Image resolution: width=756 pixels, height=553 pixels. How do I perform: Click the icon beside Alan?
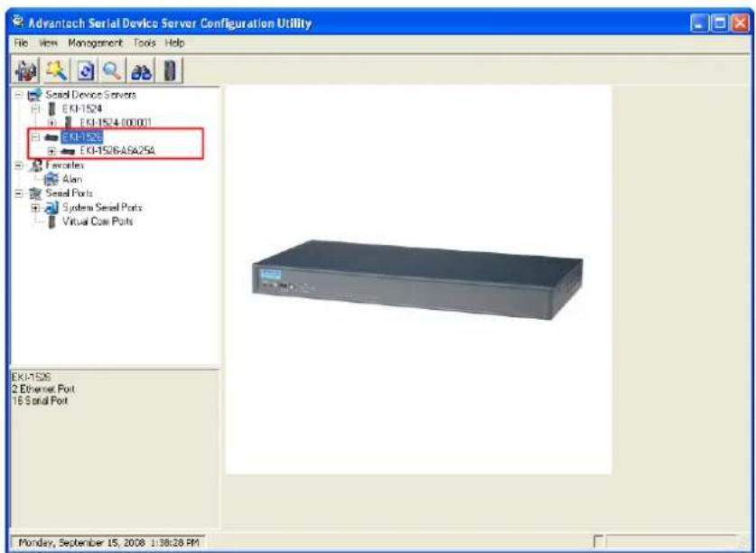[x=51, y=180]
